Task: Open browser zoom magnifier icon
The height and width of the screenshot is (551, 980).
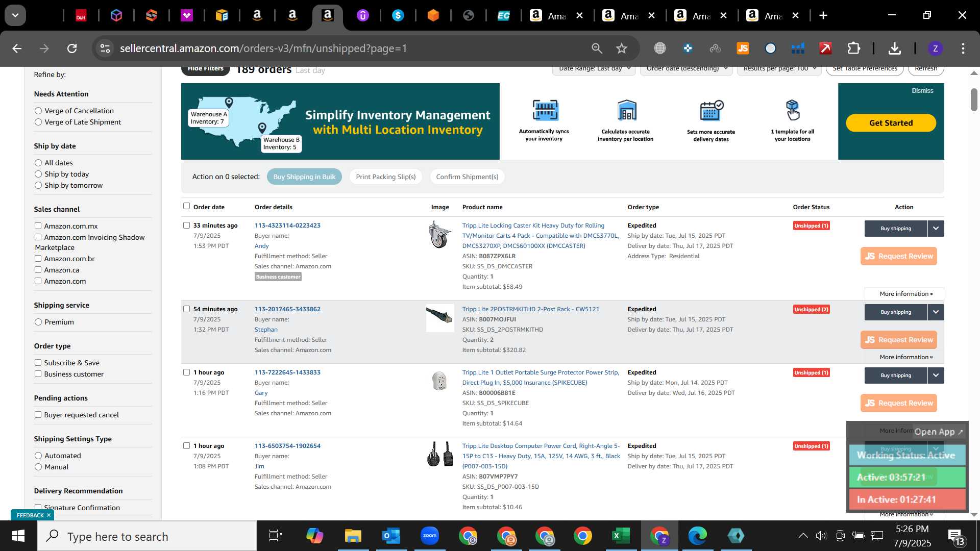Action: pyautogui.click(x=597, y=48)
